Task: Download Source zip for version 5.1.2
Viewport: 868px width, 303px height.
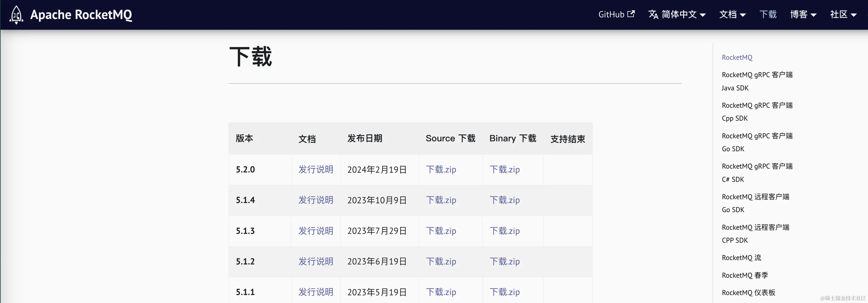Action: (x=441, y=262)
